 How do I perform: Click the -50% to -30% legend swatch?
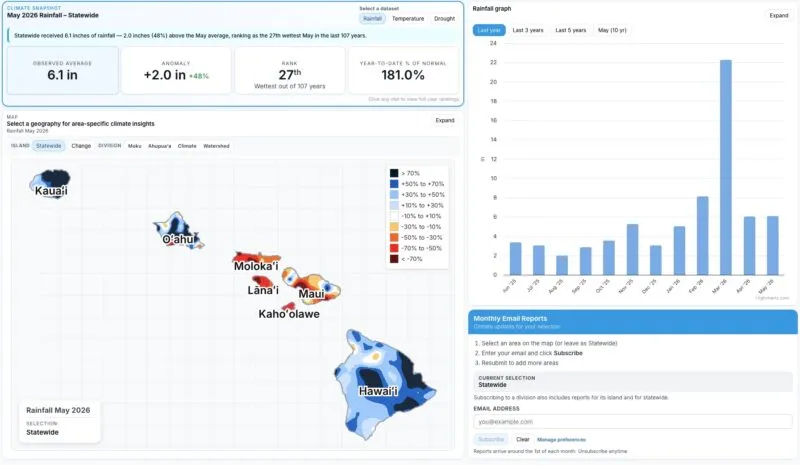(394, 237)
